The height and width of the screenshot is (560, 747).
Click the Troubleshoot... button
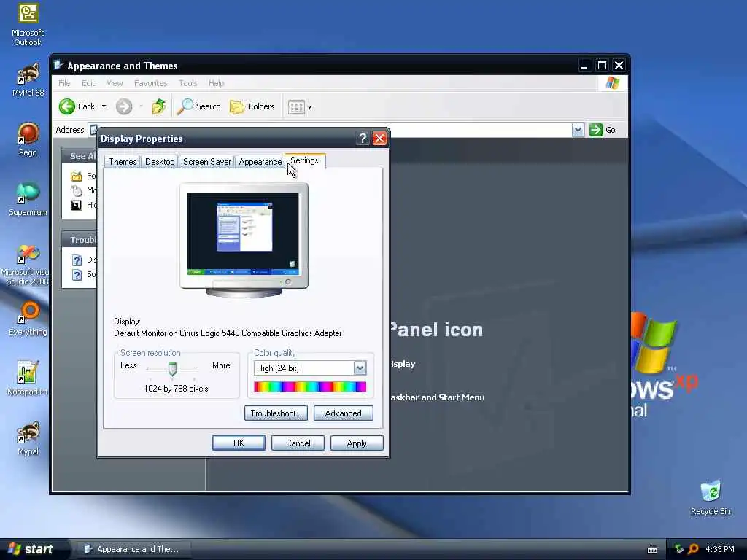point(276,413)
